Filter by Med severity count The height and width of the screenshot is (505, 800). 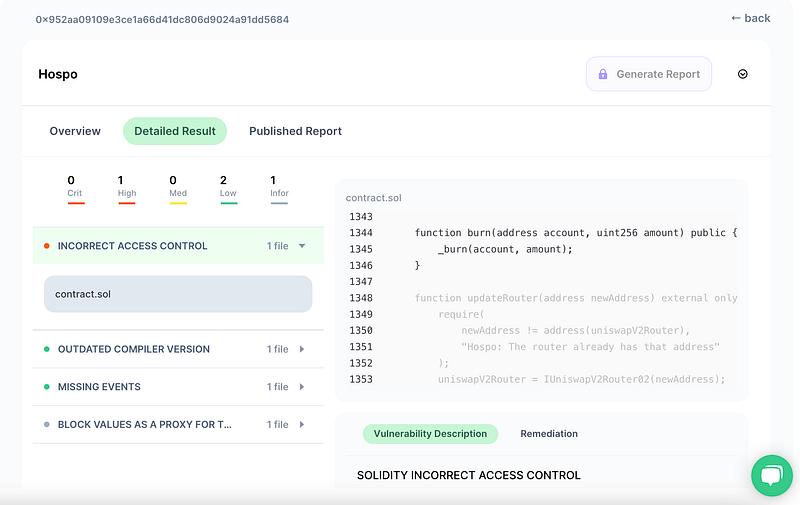click(178, 189)
